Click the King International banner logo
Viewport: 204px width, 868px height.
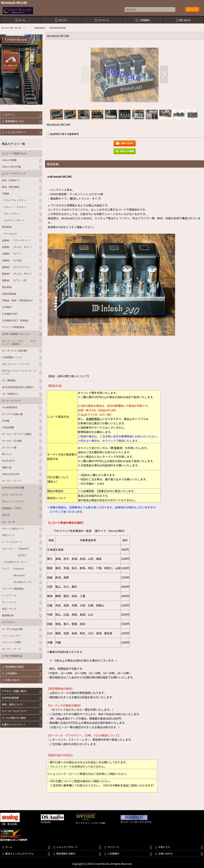pos(134,817)
